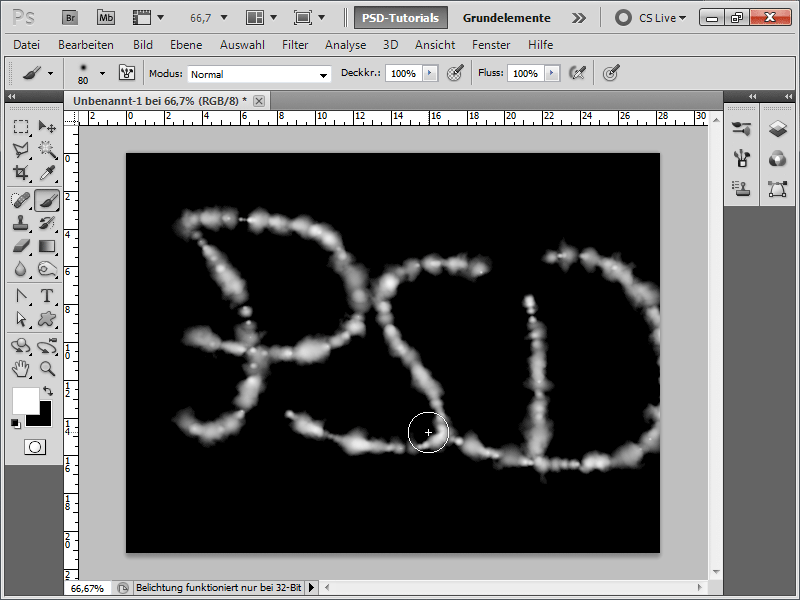Click the Deckkr. opacity value field
The width and height of the screenshot is (800, 600).
404,73
